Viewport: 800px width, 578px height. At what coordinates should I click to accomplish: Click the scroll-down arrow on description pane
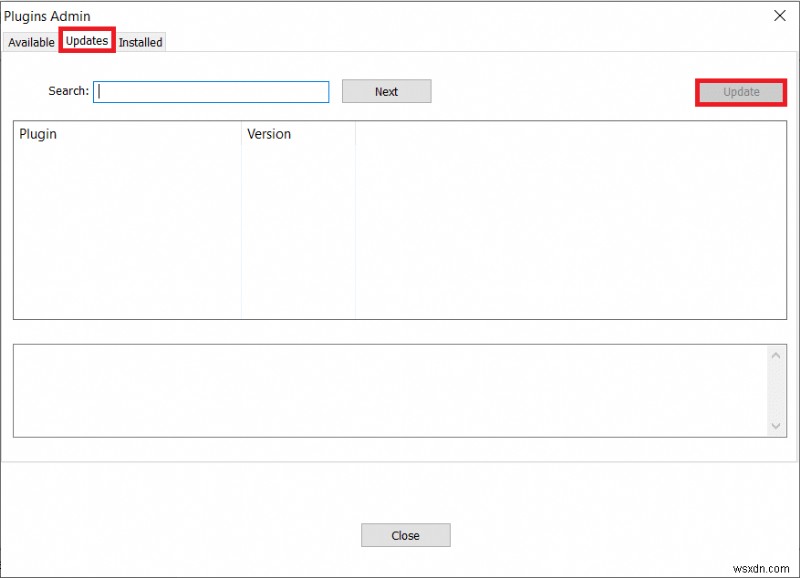pyautogui.click(x=777, y=426)
